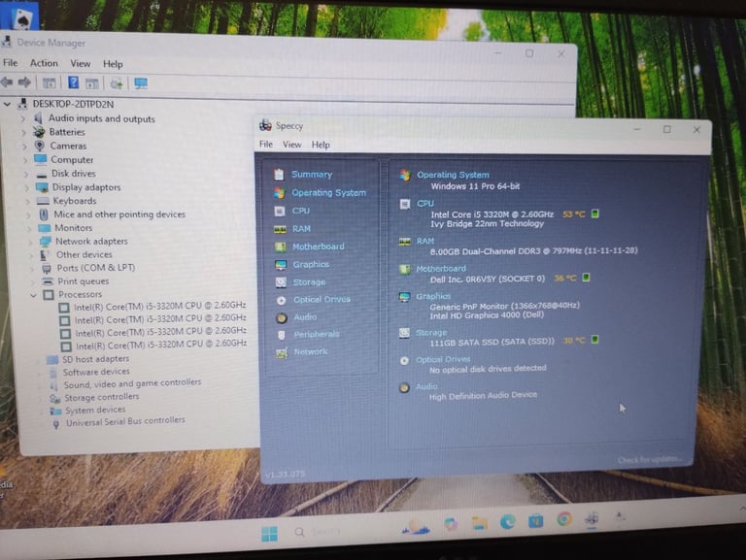The width and height of the screenshot is (746, 560).
Task: Click Scan for hardware changes toolbar icon
Action: pos(117,83)
